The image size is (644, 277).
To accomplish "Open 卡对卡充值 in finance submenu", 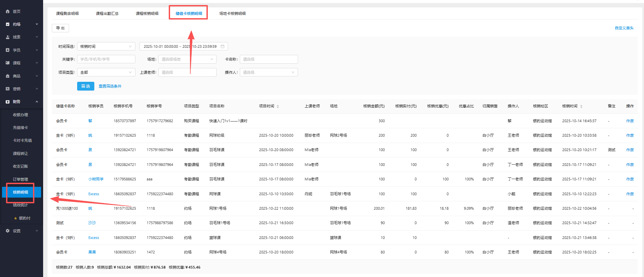I will pyautogui.click(x=22, y=140).
